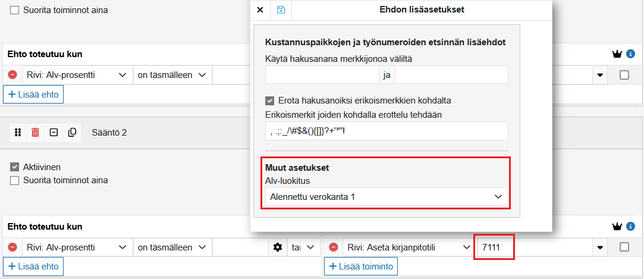Click the Lisää toiminto button

(360, 267)
